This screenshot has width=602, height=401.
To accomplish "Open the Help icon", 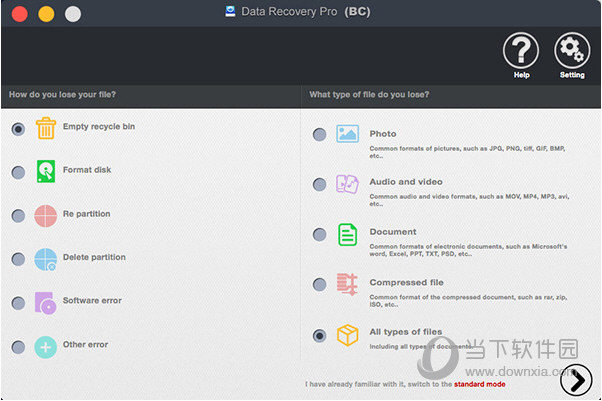I will [521, 50].
